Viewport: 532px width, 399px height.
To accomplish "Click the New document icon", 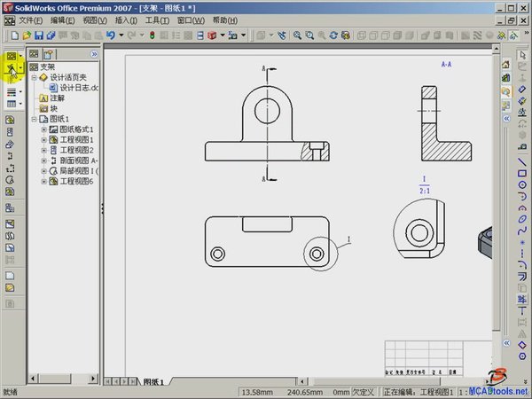I will (8, 35).
